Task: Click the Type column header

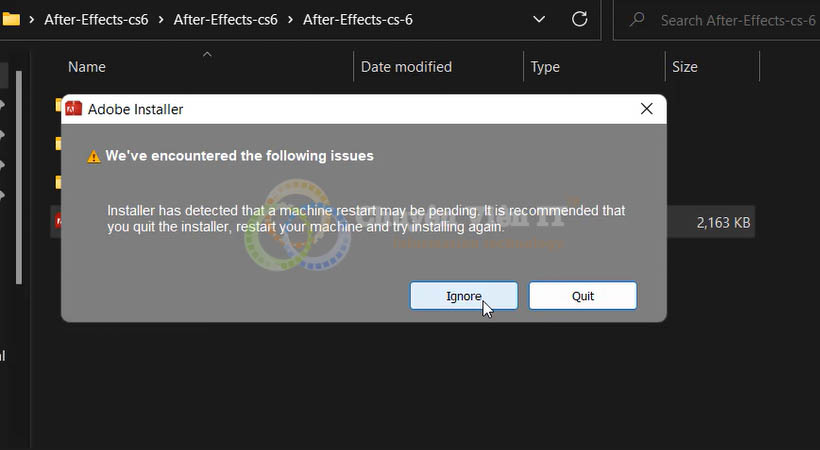Action: 545,67
